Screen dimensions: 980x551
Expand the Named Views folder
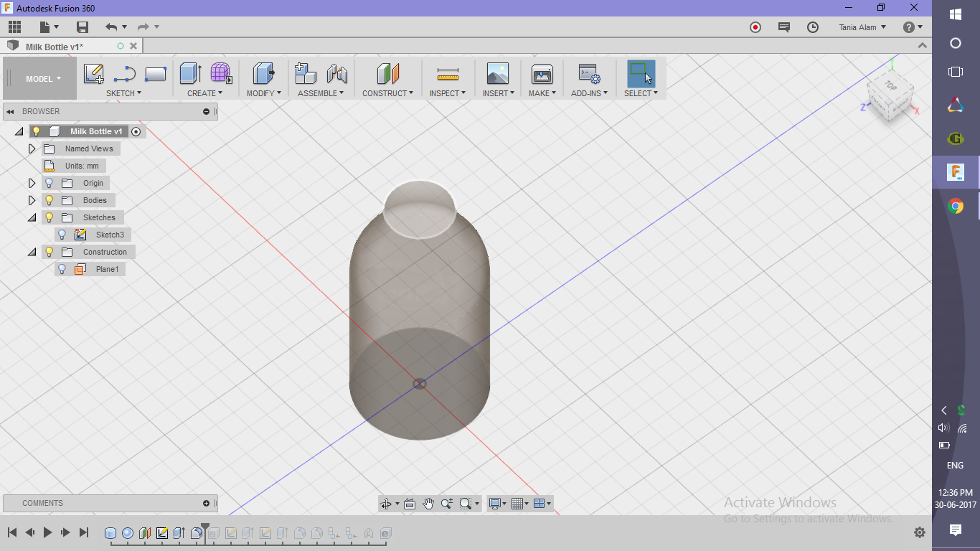[32, 149]
